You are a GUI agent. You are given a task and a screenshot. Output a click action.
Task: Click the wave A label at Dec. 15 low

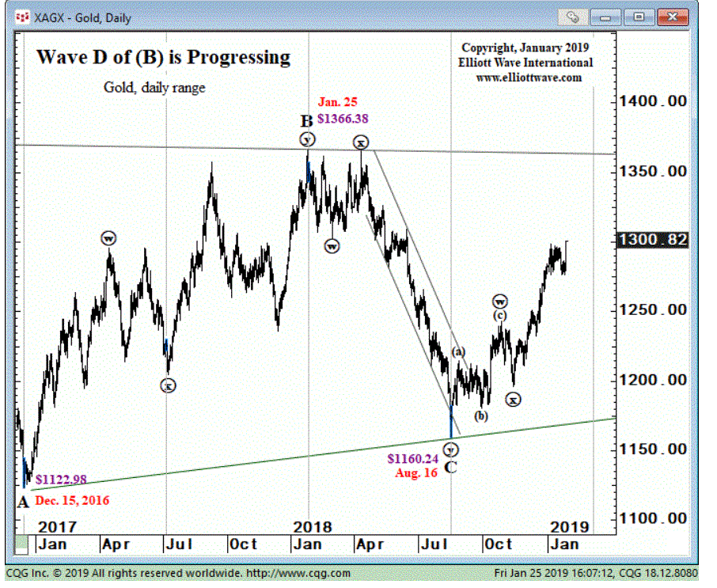pyautogui.click(x=23, y=500)
